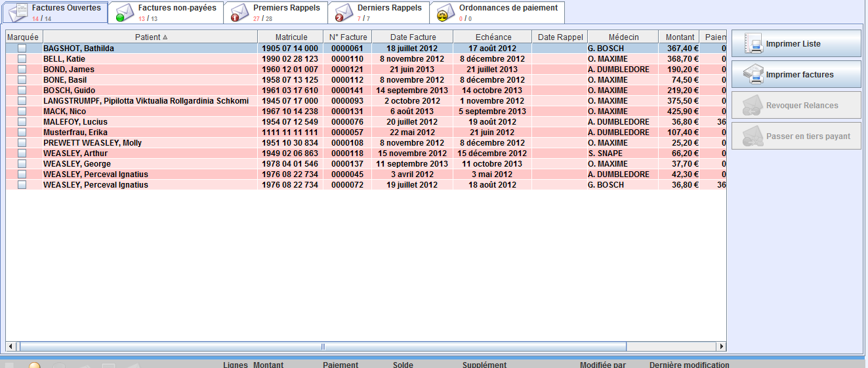Click the Derniers Rappels envelope icon
Viewport: 868px width, 368px height.
[x=344, y=12]
